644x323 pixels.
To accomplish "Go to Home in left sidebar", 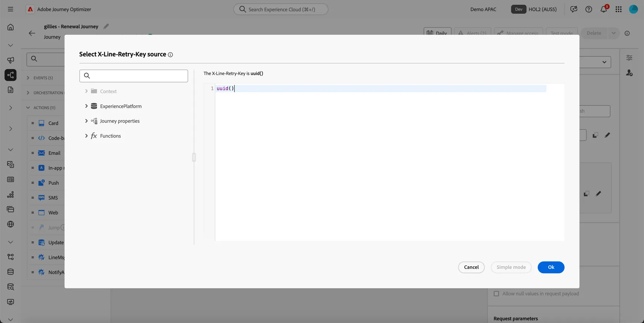I will pyautogui.click(x=10, y=27).
